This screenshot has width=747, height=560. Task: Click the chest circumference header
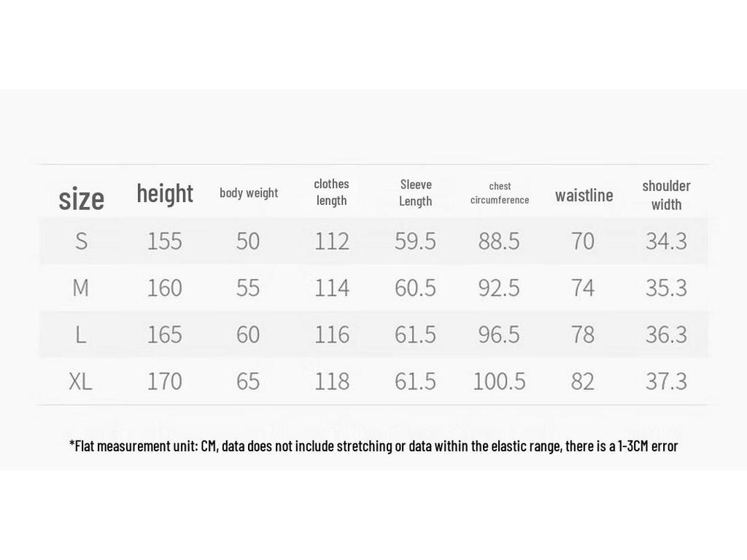(x=500, y=192)
